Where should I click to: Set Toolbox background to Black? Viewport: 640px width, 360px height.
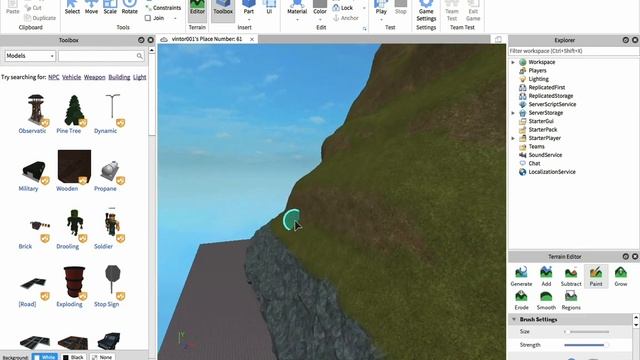73,357
